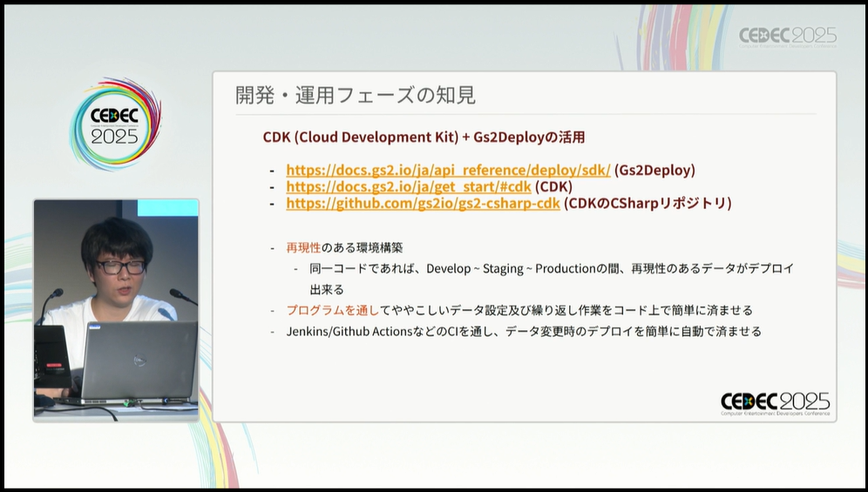Open the docs.gs2.io get_start #cdk link

409,186
